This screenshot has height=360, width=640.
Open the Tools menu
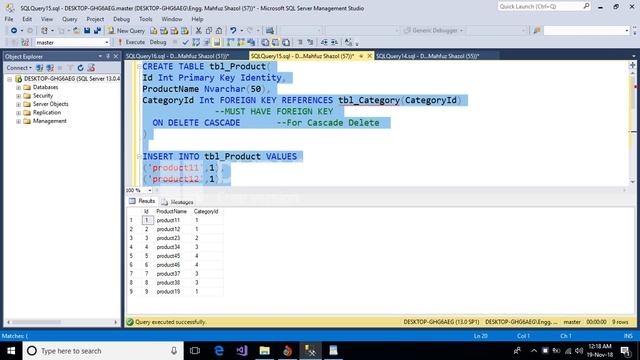(145, 19)
